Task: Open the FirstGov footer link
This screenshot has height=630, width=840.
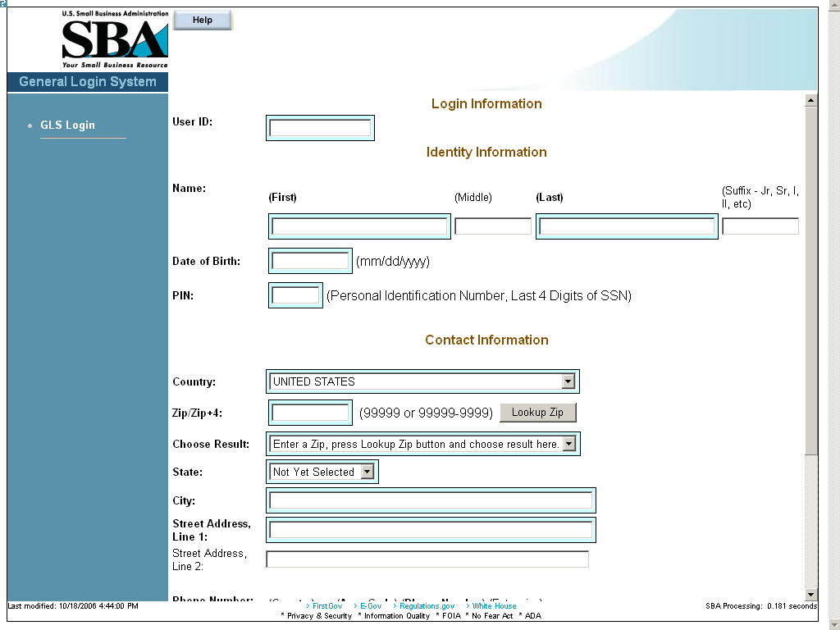Action: coord(326,606)
